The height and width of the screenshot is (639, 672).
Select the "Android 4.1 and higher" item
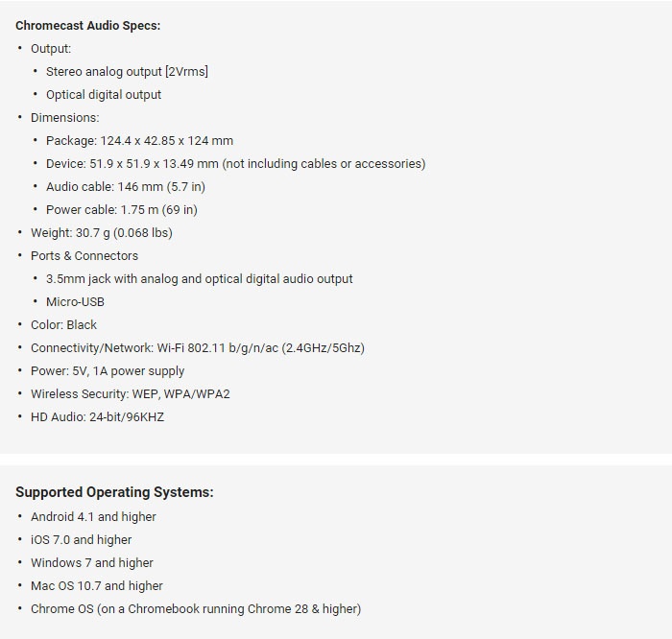tap(93, 517)
